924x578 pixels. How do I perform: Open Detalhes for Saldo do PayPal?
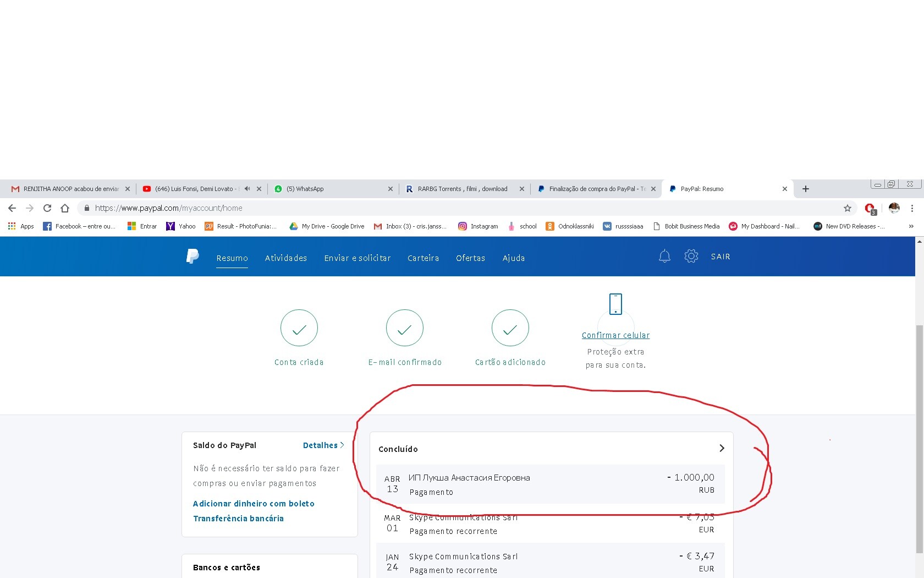tap(323, 445)
